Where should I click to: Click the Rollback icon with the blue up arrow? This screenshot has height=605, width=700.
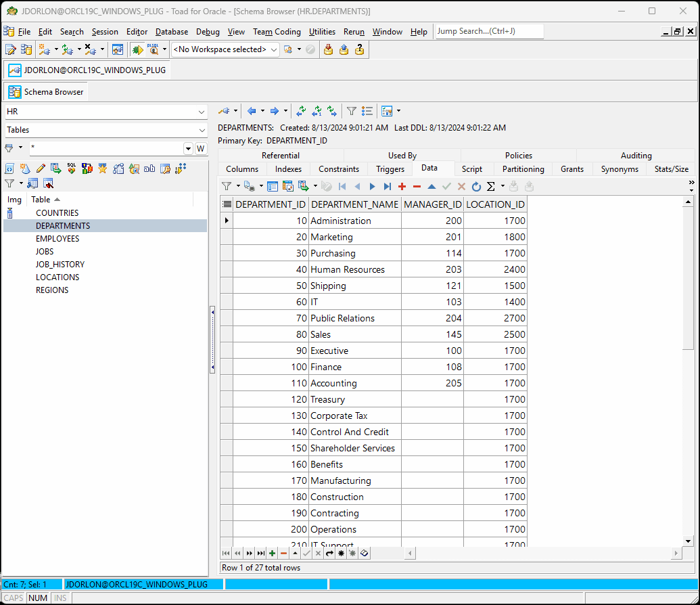click(x=344, y=49)
